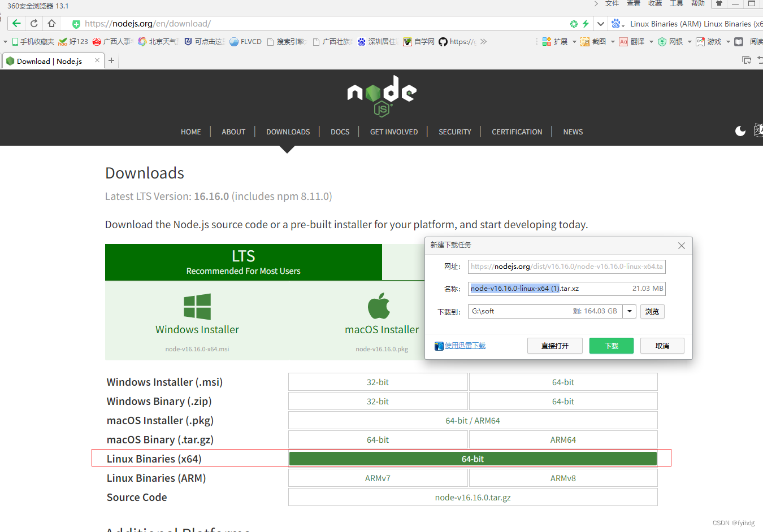Open the tab list icon right of the tab bar
The height and width of the screenshot is (532, 763).
[x=747, y=60]
